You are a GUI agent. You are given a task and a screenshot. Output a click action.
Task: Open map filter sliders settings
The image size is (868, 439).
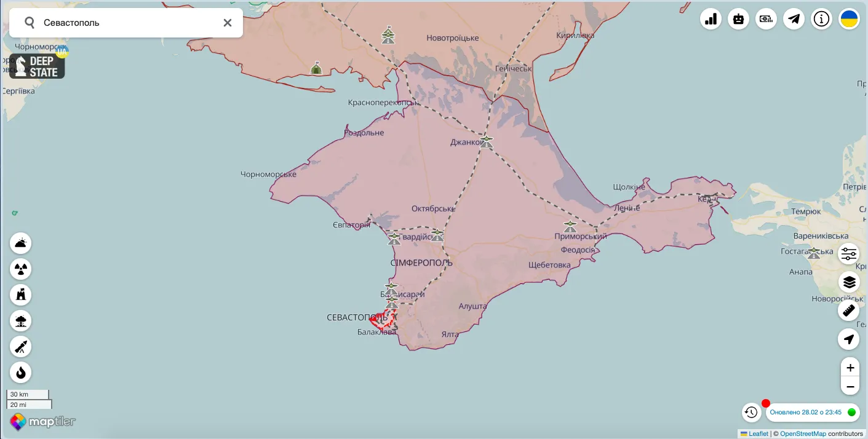coord(849,254)
